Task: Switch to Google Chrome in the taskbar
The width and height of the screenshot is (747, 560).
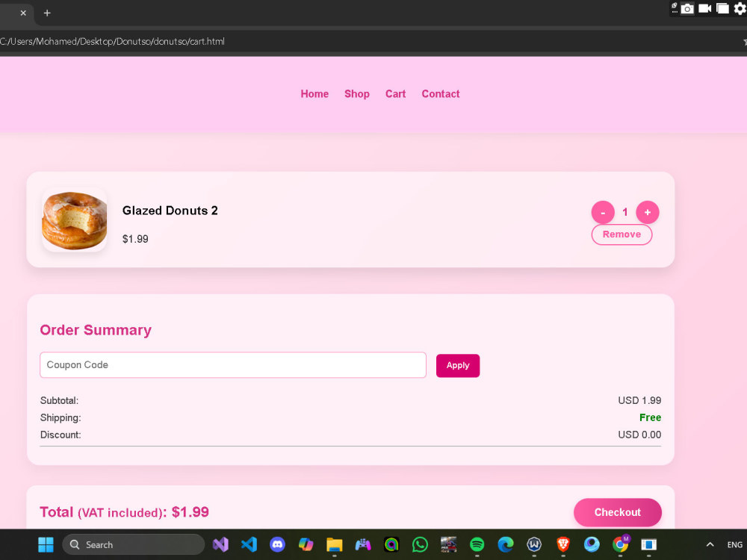Action: [620, 544]
